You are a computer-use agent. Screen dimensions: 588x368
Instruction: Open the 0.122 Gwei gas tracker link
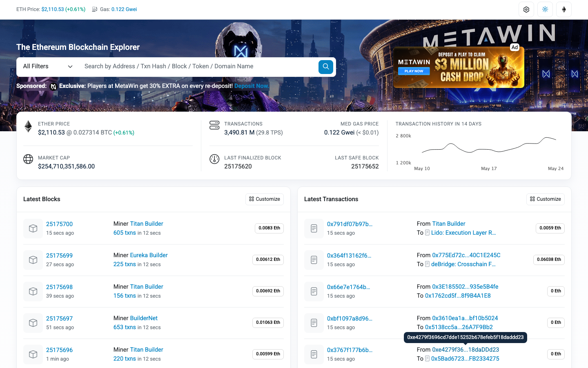pos(124,9)
